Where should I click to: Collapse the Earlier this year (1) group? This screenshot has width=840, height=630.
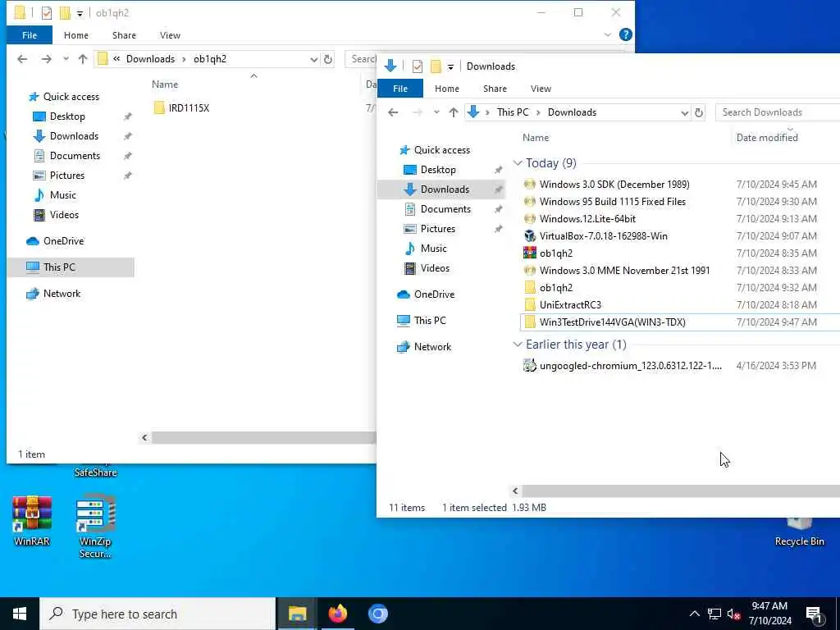(x=518, y=345)
